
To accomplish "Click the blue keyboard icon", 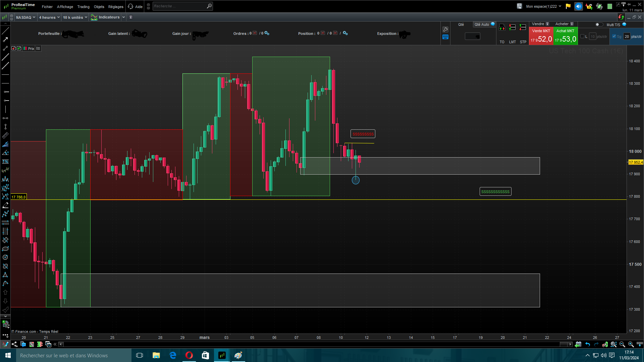I will pos(445,37).
